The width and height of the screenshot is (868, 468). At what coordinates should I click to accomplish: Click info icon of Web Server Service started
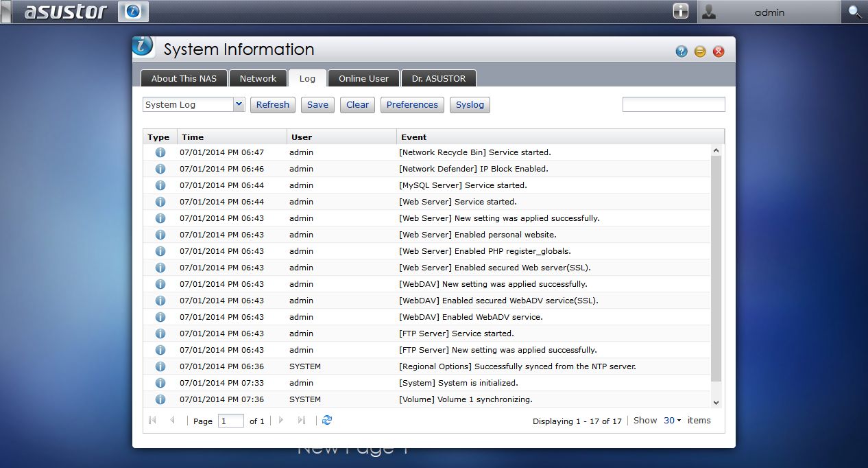(160, 202)
